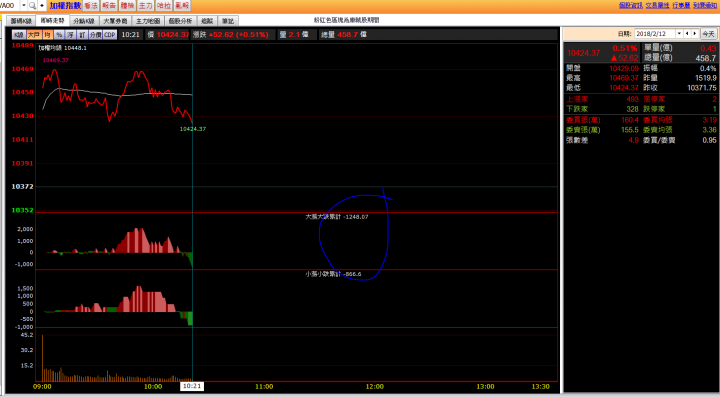The image size is (720, 397).
Task: Click the 10469.37 high price label on chart
Action: coord(56,60)
